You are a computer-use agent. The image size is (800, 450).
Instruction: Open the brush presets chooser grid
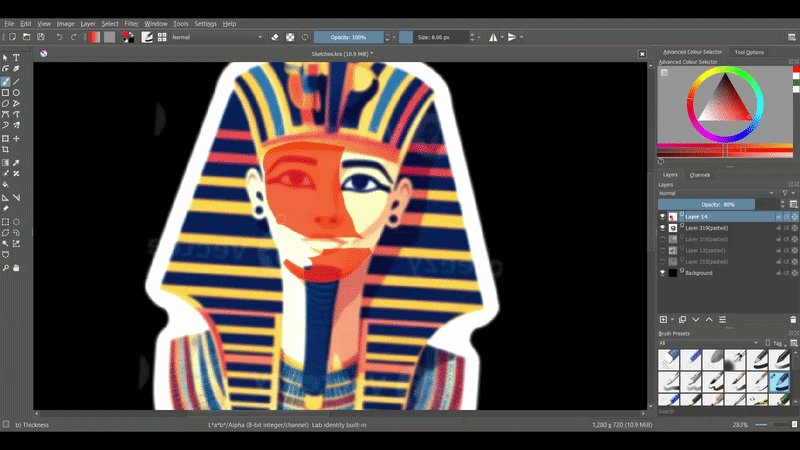162,37
